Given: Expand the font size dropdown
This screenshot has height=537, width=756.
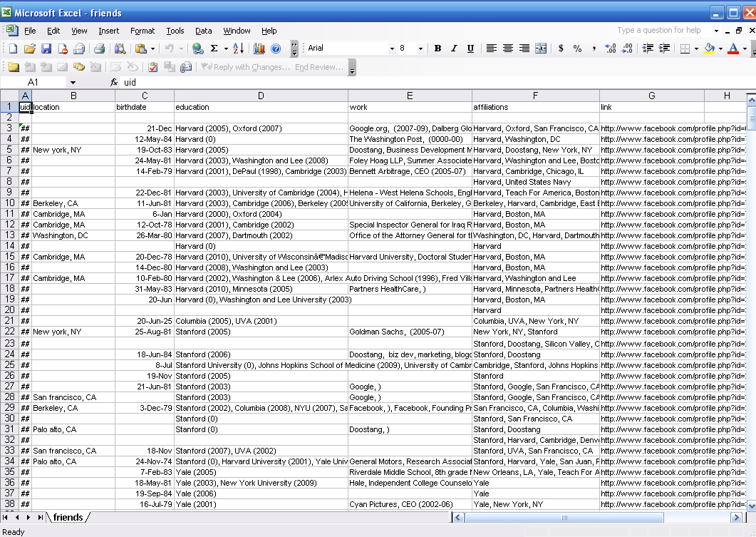Looking at the screenshot, I should point(420,48).
